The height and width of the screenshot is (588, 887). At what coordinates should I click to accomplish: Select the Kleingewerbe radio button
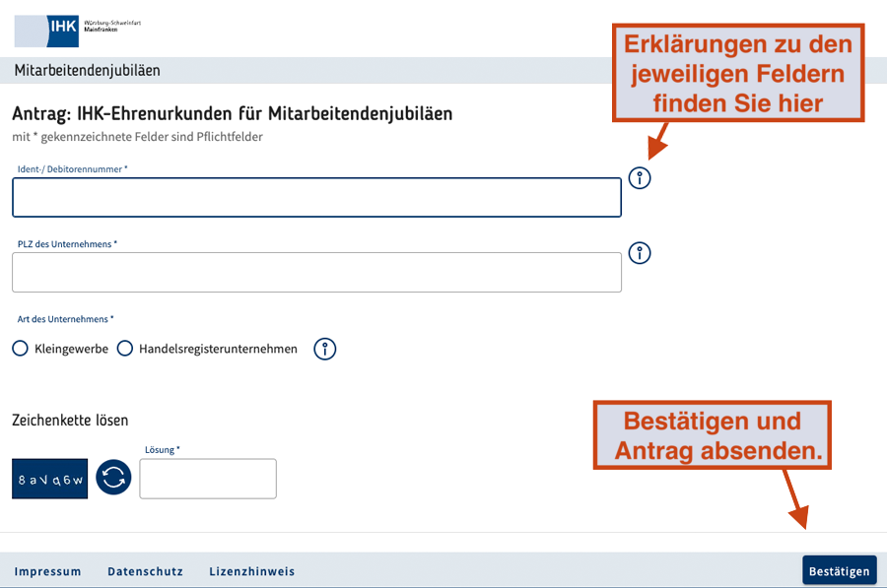click(x=21, y=349)
